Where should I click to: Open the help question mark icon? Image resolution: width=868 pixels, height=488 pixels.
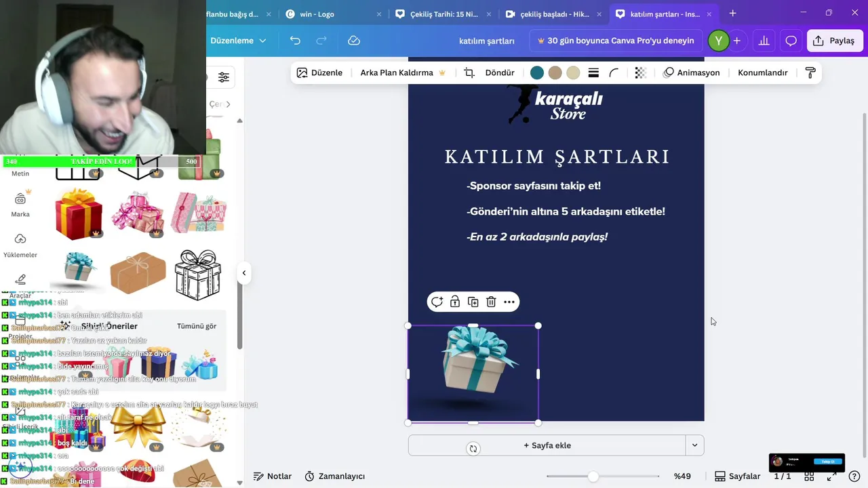854,476
